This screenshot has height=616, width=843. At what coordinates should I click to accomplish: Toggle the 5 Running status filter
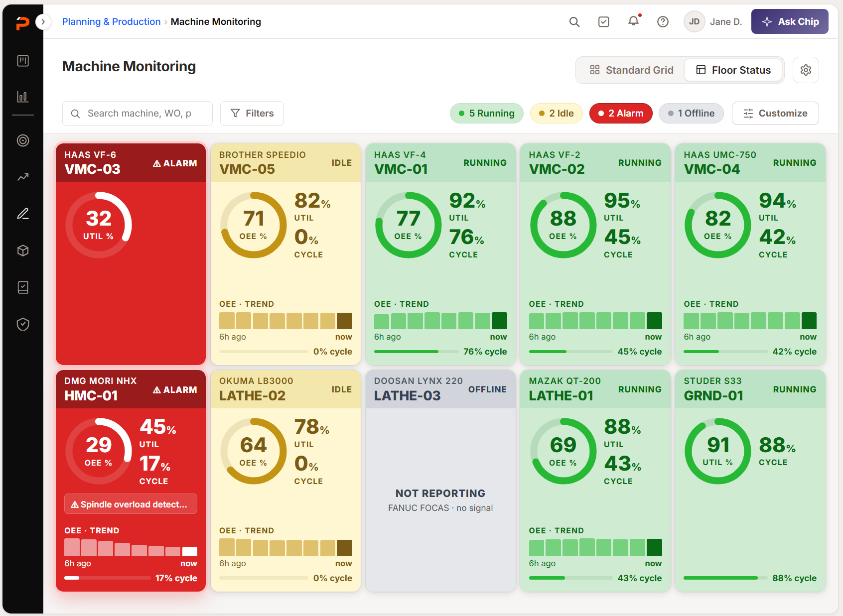(486, 114)
